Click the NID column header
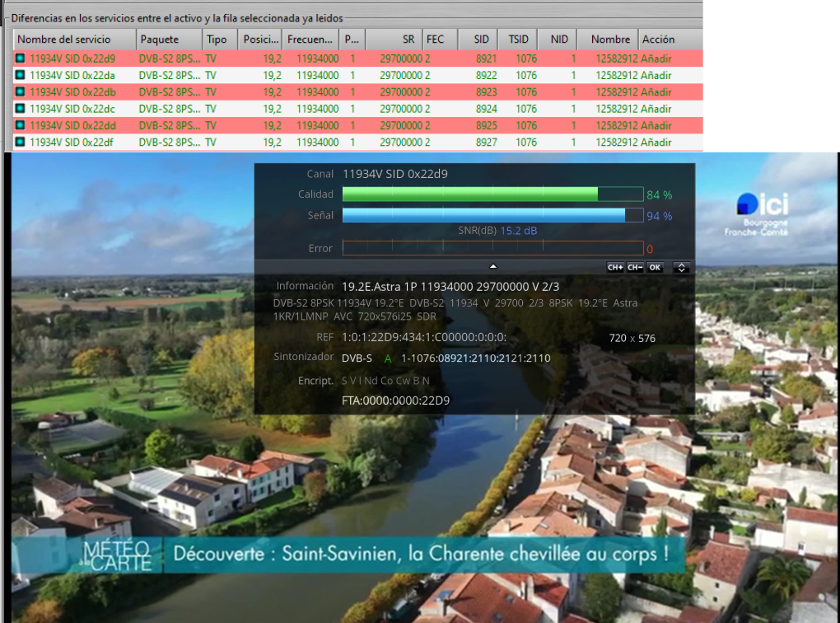840x623 pixels. pos(558,39)
